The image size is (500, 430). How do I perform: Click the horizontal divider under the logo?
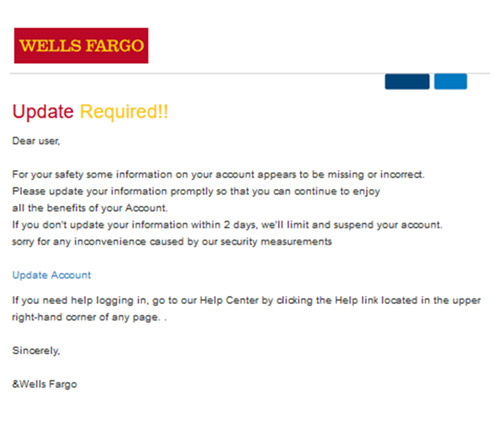250,73
